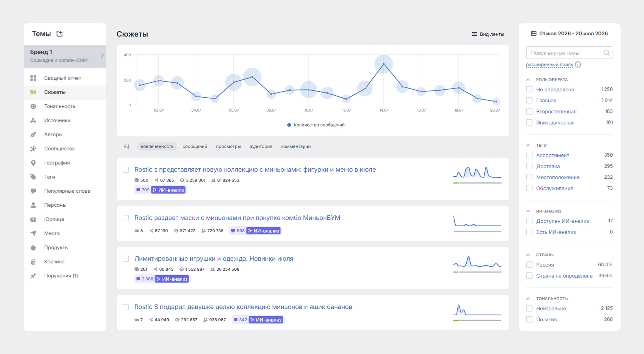Screen dimensions: 644x354
Task: Open Поручения pin icon
Action: point(33,276)
